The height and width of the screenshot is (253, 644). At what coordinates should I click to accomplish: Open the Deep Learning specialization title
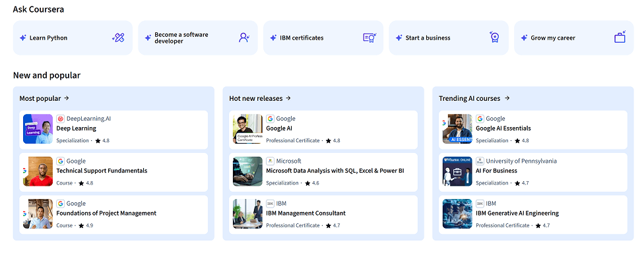click(x=77, y=128)
